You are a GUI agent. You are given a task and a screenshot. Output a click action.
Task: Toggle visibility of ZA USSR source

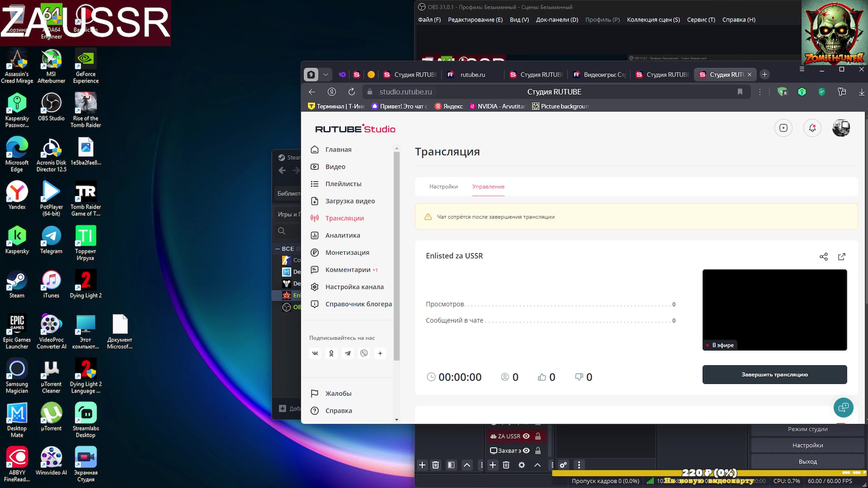(526, 436)
